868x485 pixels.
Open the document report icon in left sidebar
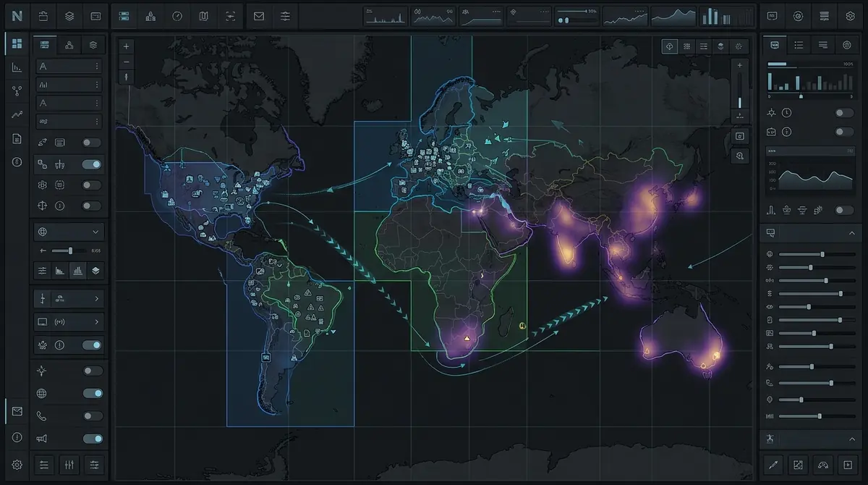pyautogui.click(x=17, y=138)
